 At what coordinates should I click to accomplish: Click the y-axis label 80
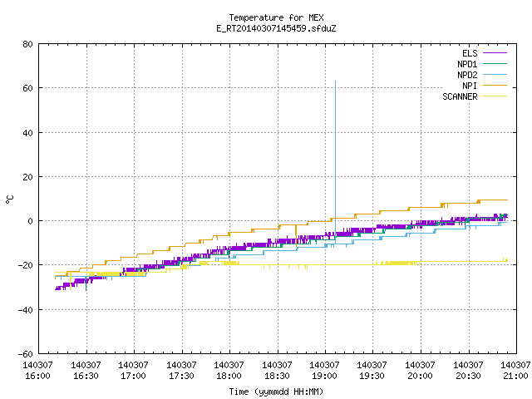pos(27,44)
